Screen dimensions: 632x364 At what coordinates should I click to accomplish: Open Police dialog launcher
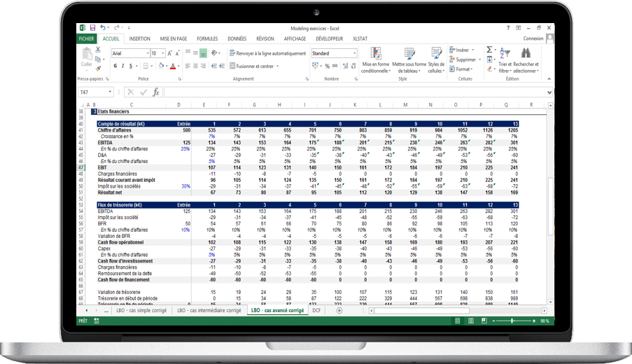coord(179,79)
